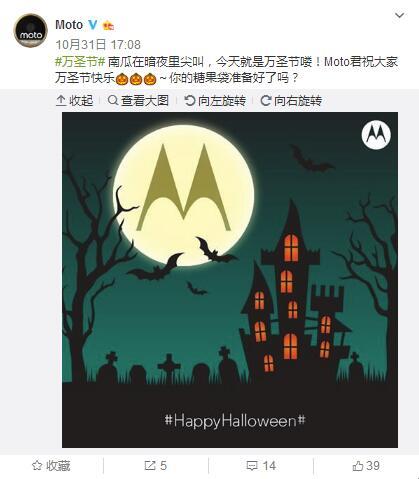Open the 14 comments section
This screenshot has height=479, width=419.
261,466
